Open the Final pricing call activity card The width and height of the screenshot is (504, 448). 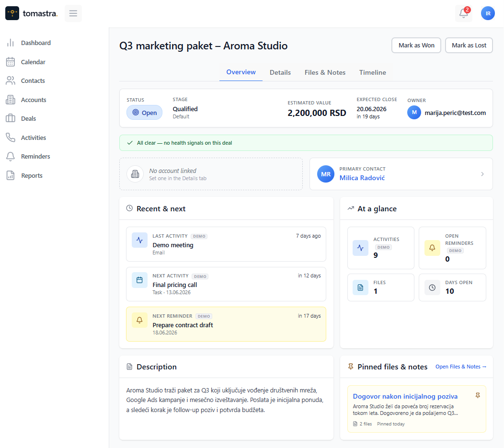[226, 284]
